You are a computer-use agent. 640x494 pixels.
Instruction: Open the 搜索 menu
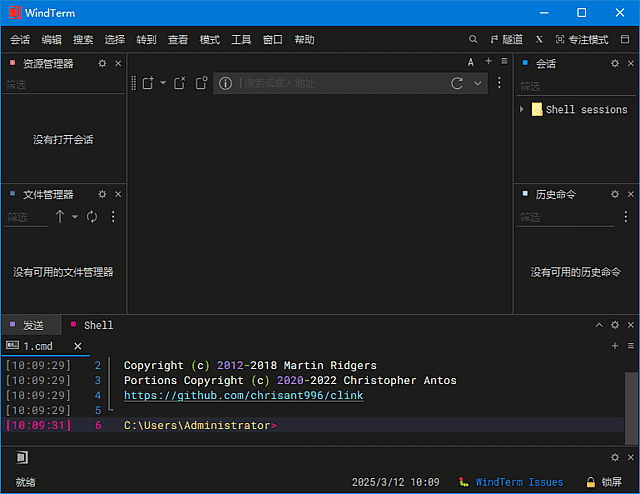click(83, 40)
